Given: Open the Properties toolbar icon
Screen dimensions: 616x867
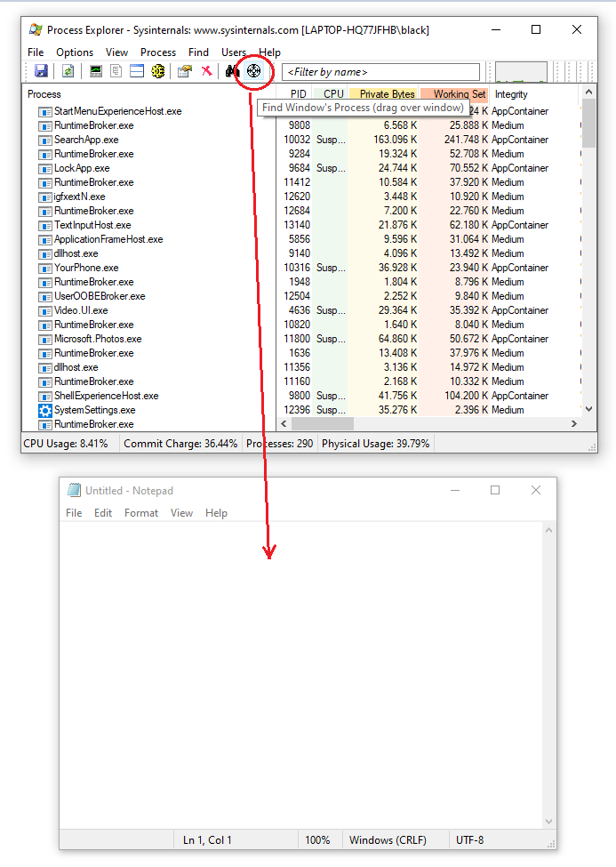Looking at the screenshot, I should point(185,71).
